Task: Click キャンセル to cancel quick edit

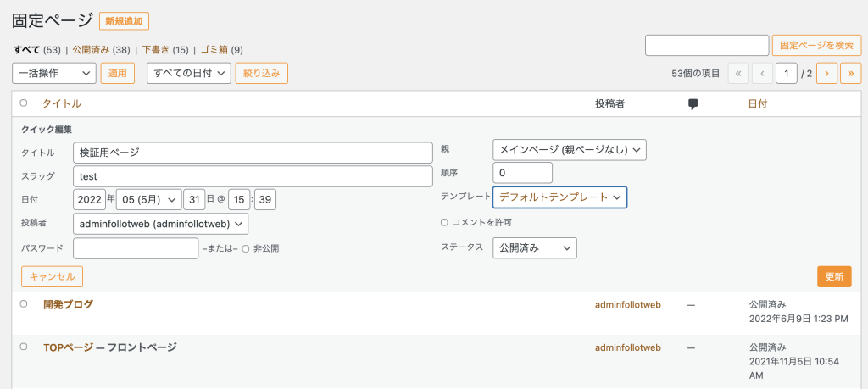Action: click(x=52, y=276)
